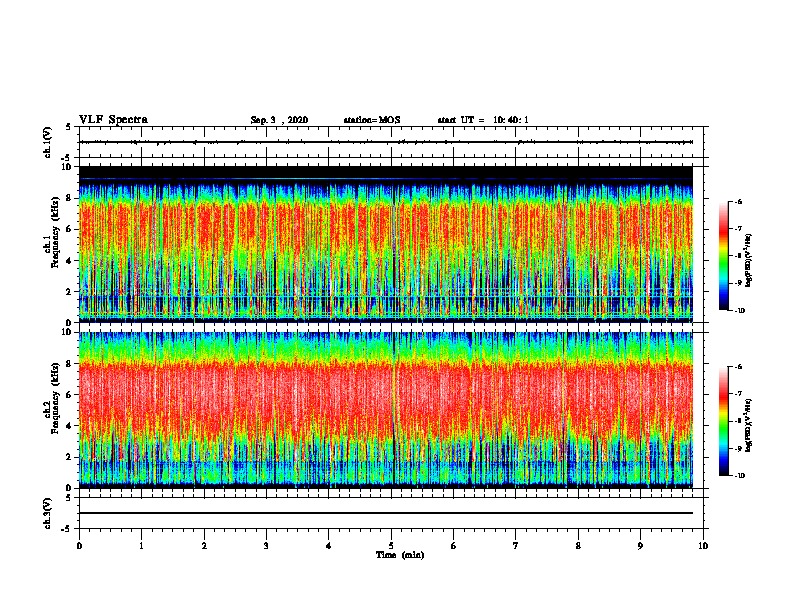Click ch.1 frequency tick label '2'
The width and height of the screenshot is (792, 612).
click(x=69, y=292)
